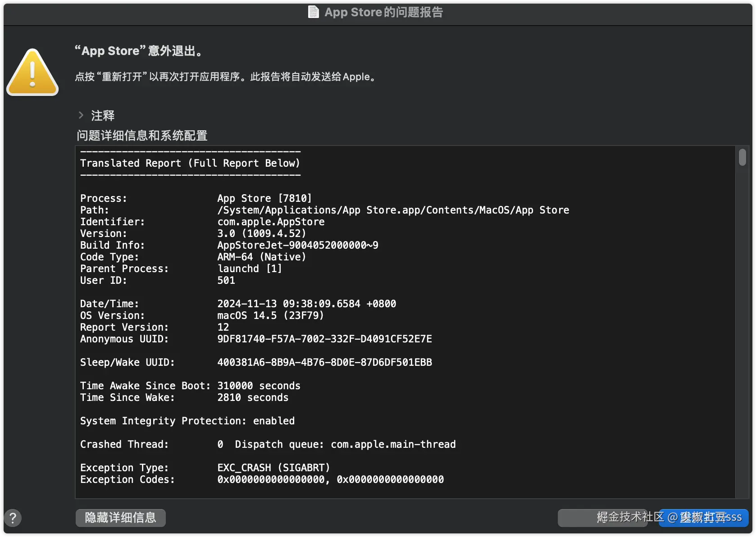Click the date "2024-11-13 09:38:09.6584 +0800"
This screenshot has height=537, width=756.
307,304
